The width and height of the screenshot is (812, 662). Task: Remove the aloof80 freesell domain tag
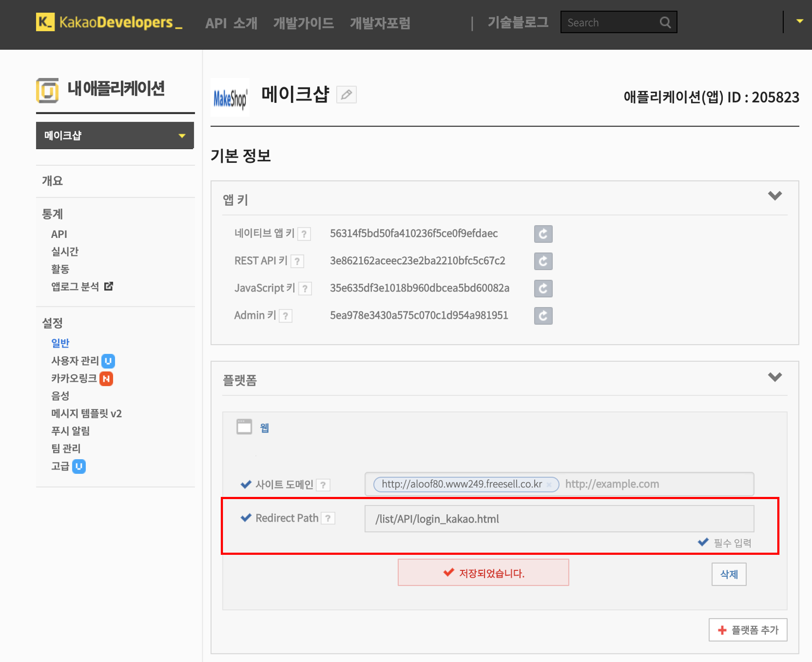[549, 484]
